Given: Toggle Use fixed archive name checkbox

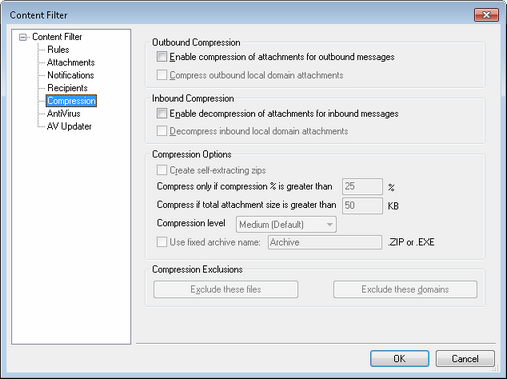Looking at the screenshot, I should click(162, 242).
